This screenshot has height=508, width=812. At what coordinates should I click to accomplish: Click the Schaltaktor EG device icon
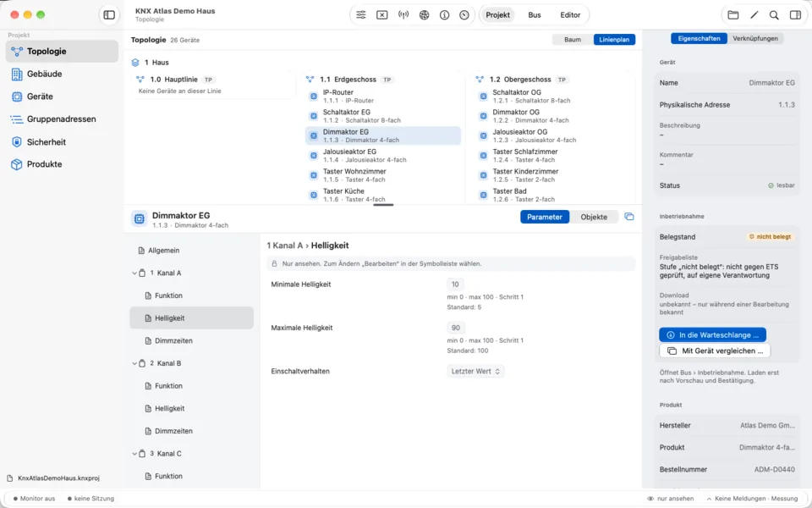[313, 116]
